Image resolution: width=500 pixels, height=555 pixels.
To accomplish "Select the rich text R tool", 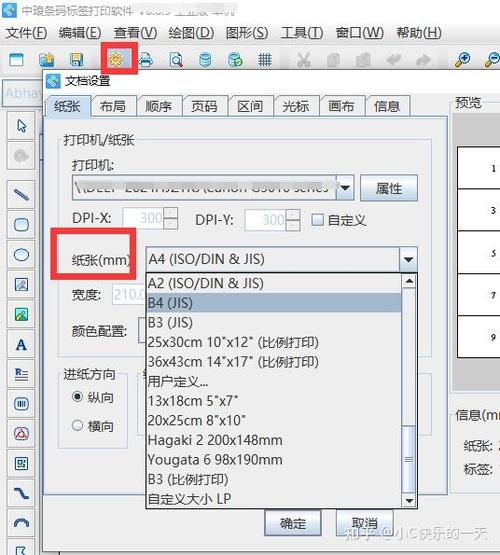I will click(21, 374).
